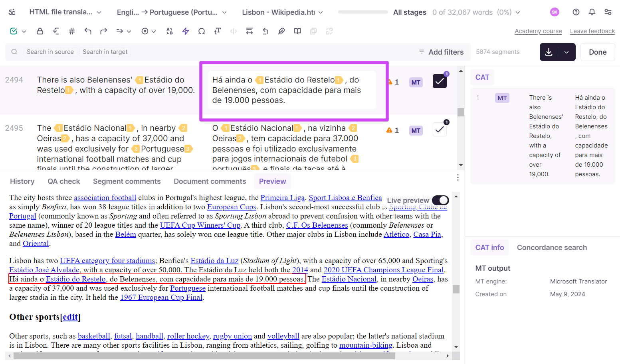Open the QA check tab
This screenshot has width=620, height=364.
[64, 181]
